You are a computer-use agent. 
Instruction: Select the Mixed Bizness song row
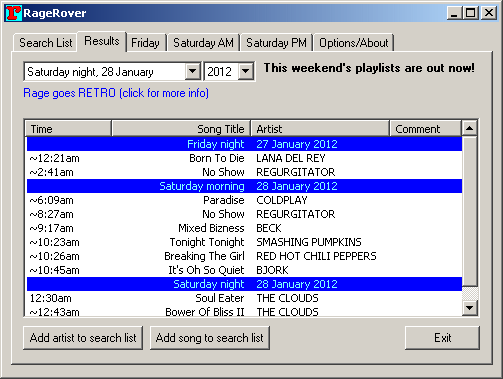click(244, 228)
